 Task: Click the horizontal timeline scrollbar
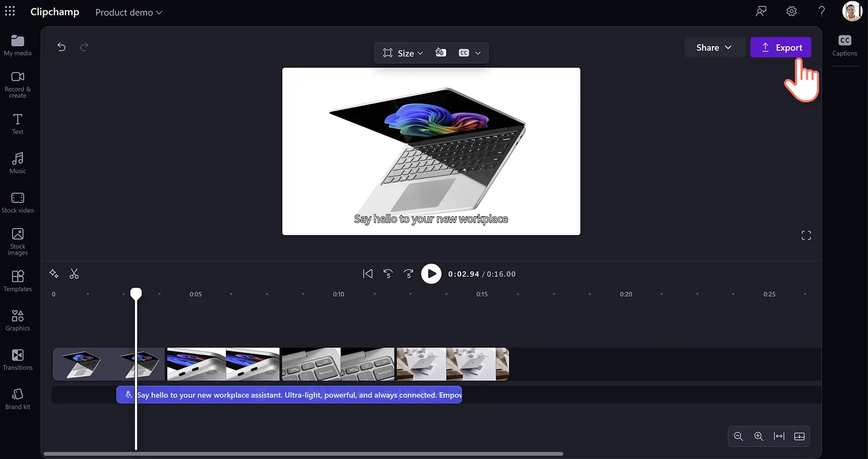pos(304,454)
